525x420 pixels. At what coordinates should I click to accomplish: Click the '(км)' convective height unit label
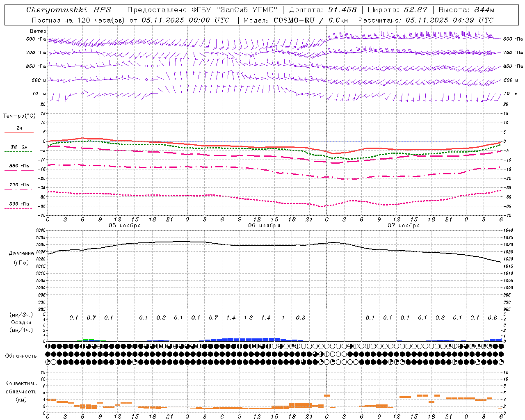(21, 399)
